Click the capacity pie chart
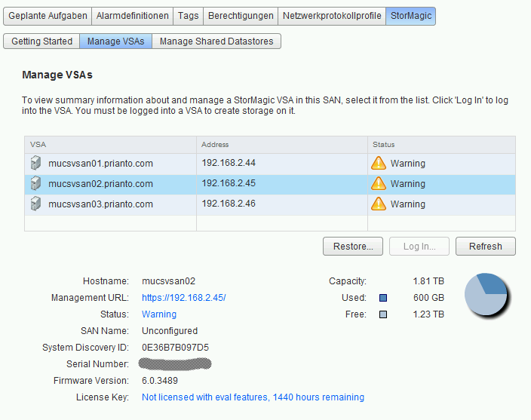Image resolution: width=531 pixels, height=420 pixels. point(486,295)
